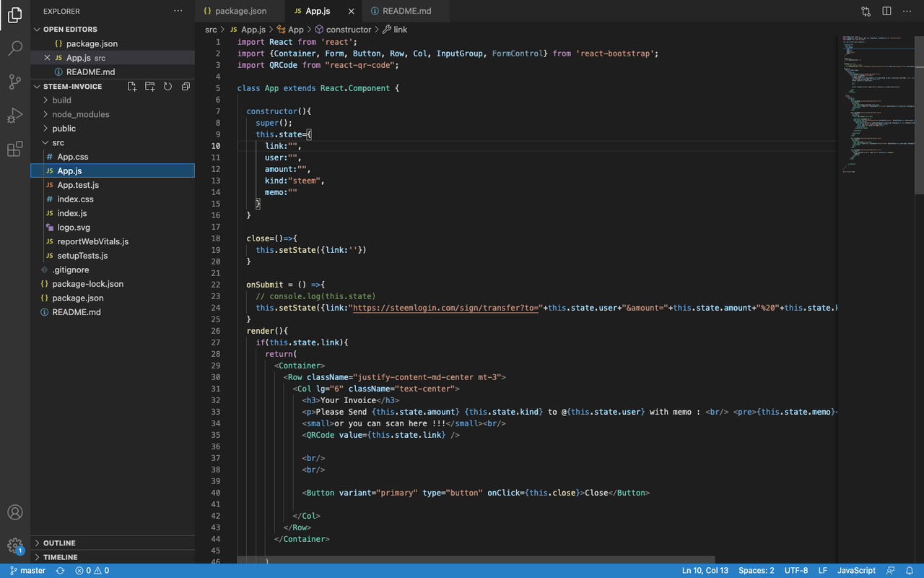Image resolution: width=924 pixels, height=578 pixels.
Task: Click the App class breadcrumb
Action: [290, 30]
